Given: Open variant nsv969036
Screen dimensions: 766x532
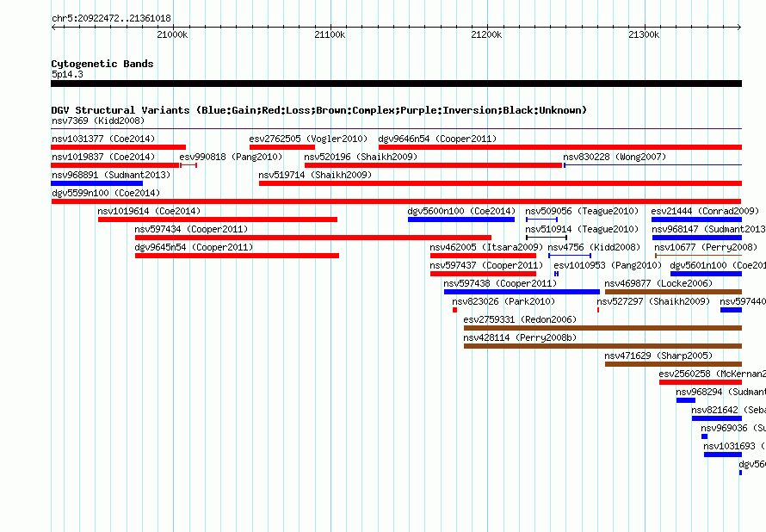Looking at the screenshot, I should [x=732, y=428].
